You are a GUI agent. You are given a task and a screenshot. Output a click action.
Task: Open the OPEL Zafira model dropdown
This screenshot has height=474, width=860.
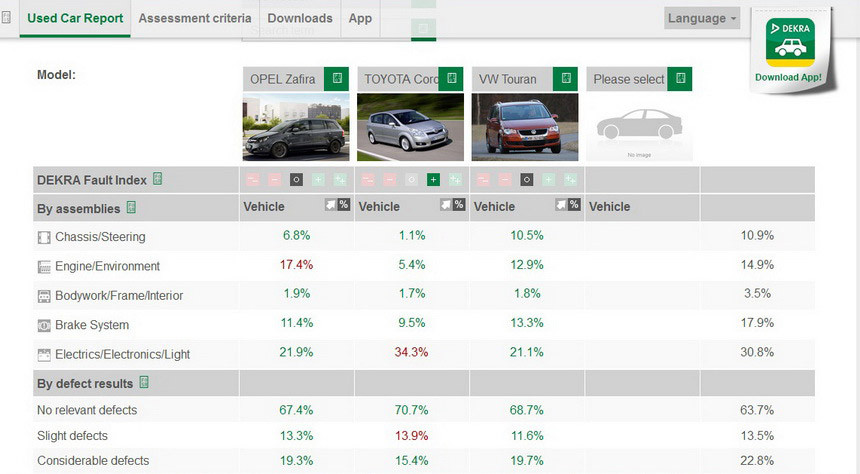pos(284,79)
